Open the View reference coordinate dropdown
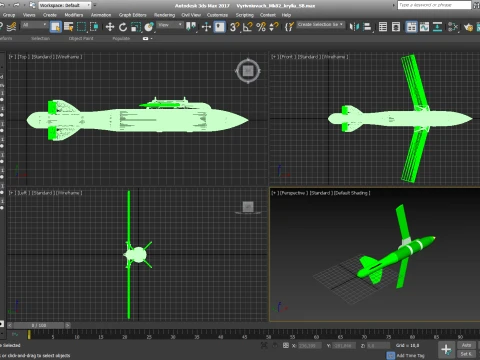This screenshot has width=480, height=360. [x=170, y=25]
